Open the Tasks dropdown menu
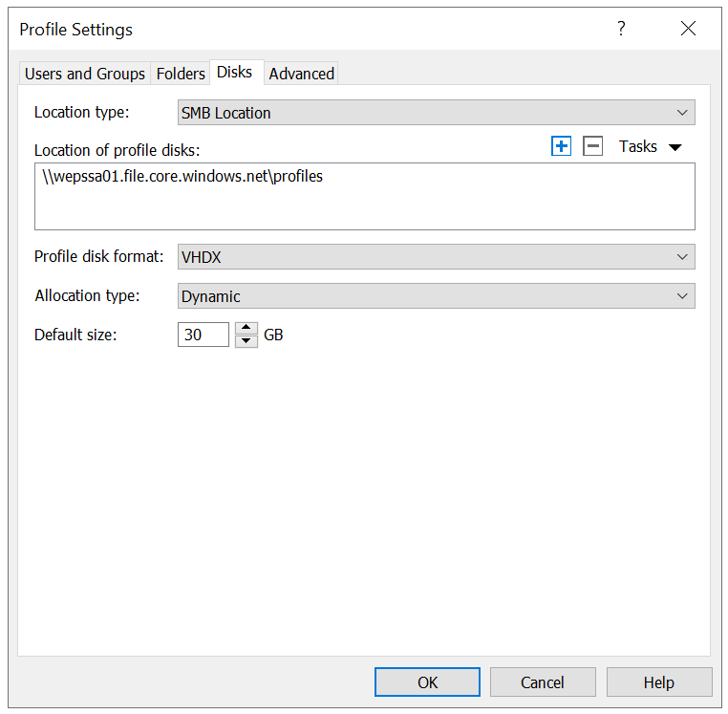Screen dimensions: 728x714 pos(651,146)
